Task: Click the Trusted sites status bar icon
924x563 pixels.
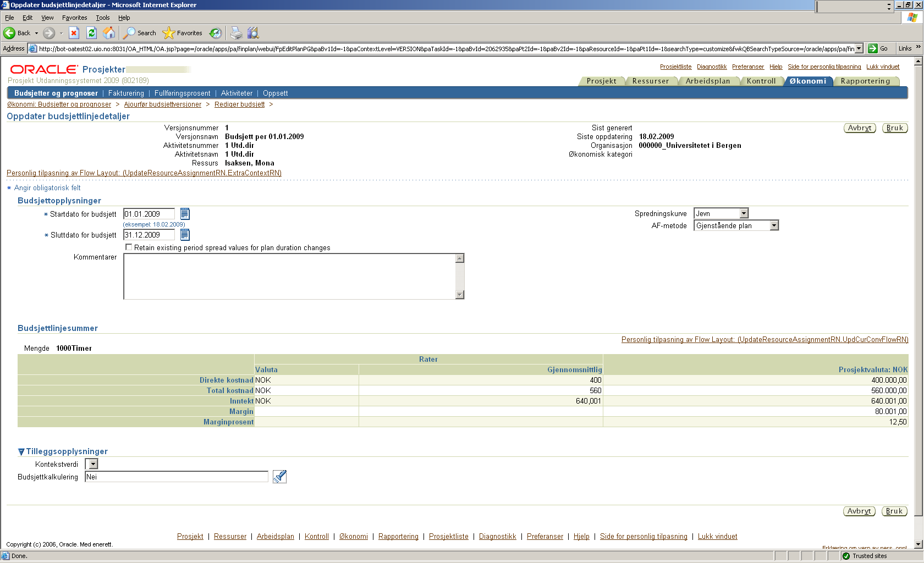Action: point(846,556)
